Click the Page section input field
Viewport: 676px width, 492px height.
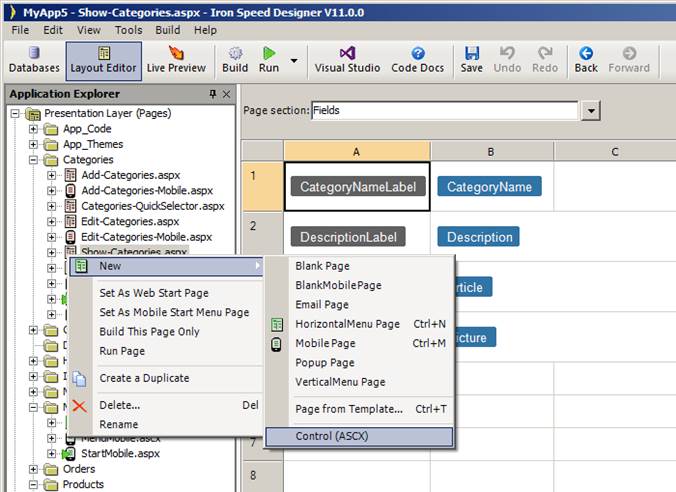point(444,111)
